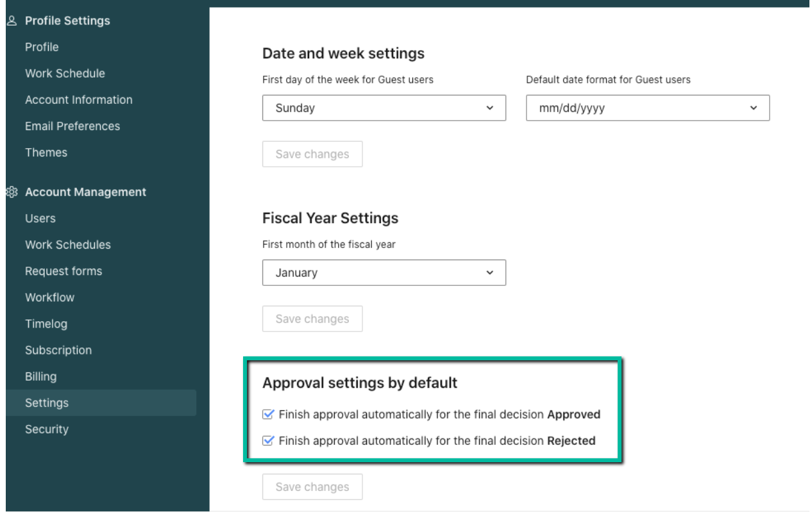Save changes for Date and week settings
Screen dimensions: 812x516
(x=312, y=154)
